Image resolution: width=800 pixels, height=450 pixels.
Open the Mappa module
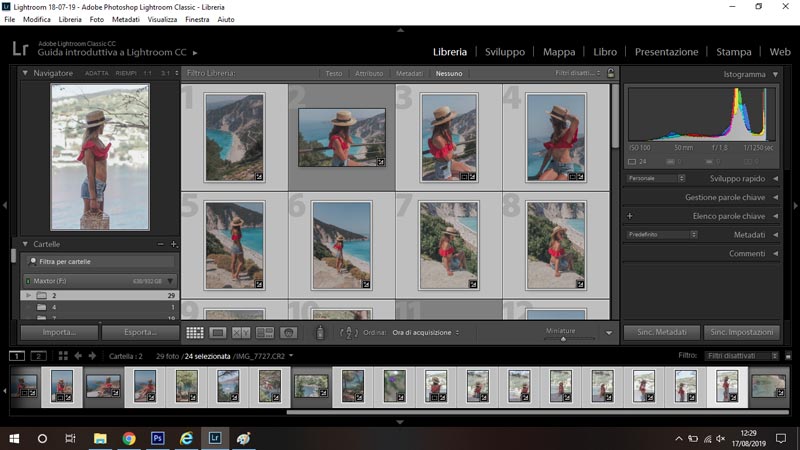[x=559, y=52]
